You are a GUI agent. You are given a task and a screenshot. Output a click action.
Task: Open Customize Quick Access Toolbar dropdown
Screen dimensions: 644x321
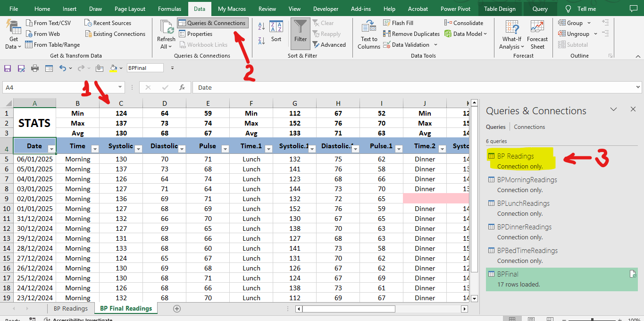(x=172, y=68)
